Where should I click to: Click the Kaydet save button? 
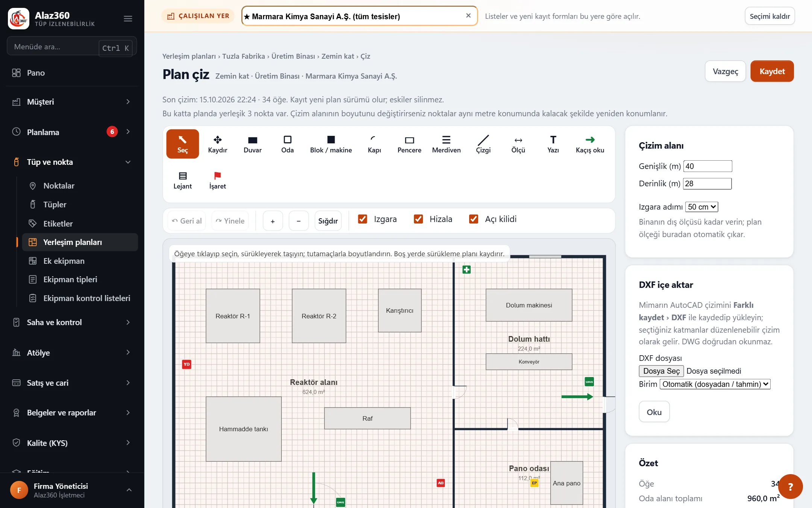click(772, 71)
